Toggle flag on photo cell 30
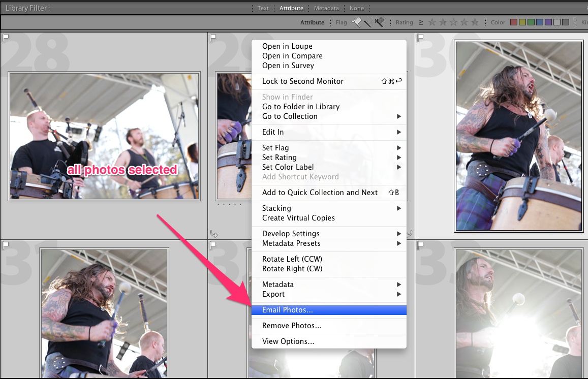 420,37
